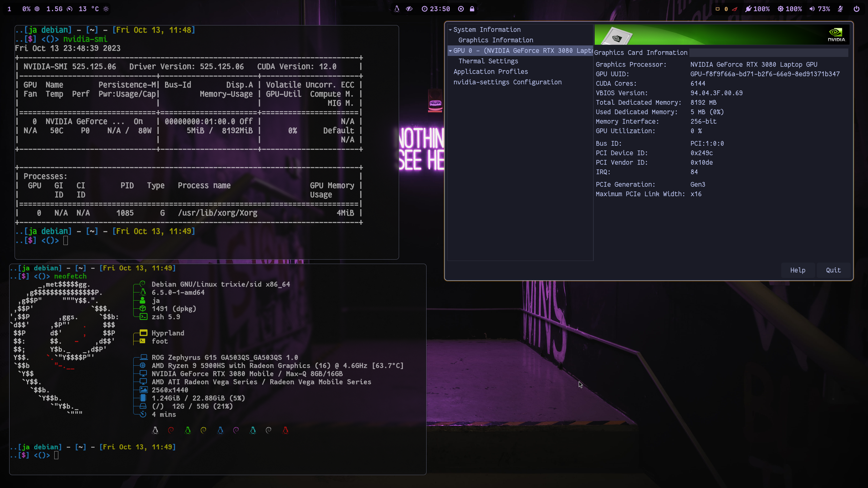This screenshot has height=488, width=868.
Task: Click the lock screen padlock icon
Action: click(x=472, y=9)
